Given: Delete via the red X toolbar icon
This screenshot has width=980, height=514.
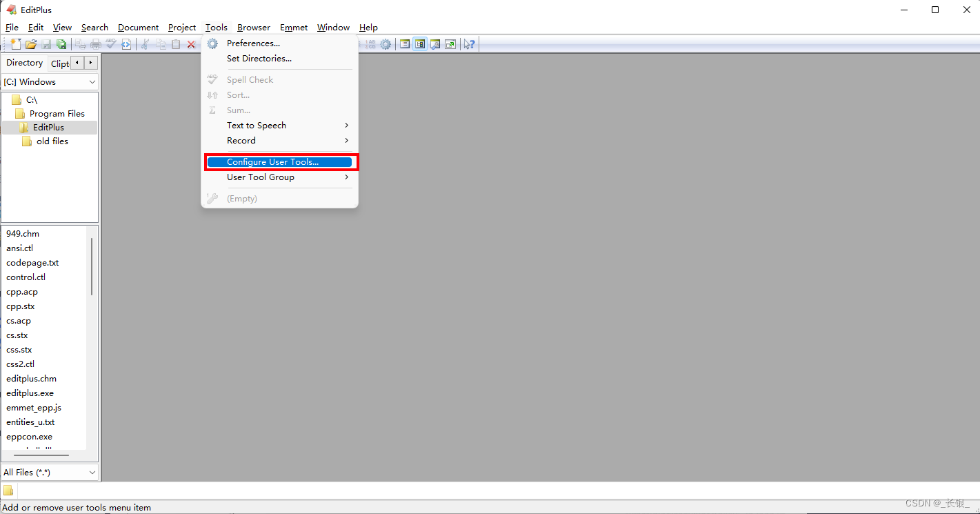Looking at the screenshot, I should pyautogui.click(x=191, y=43).
